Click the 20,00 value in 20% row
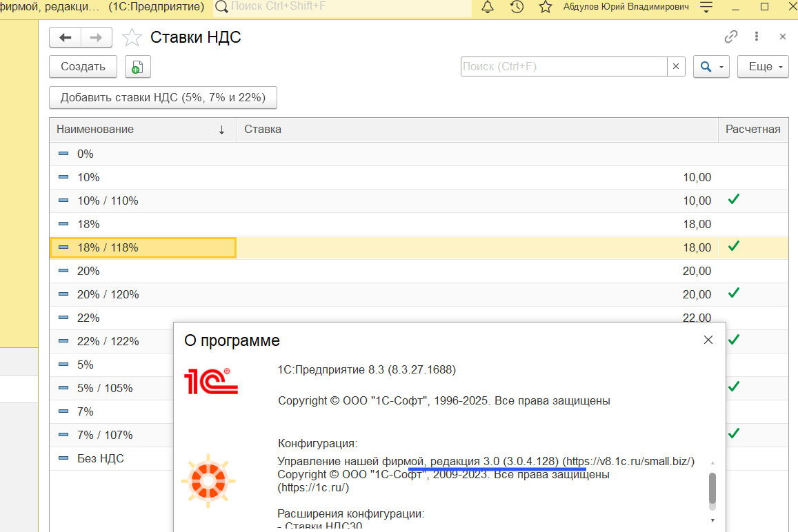This screenshot has width=798, height=532. pyautogui.click(x=697, y=271)
